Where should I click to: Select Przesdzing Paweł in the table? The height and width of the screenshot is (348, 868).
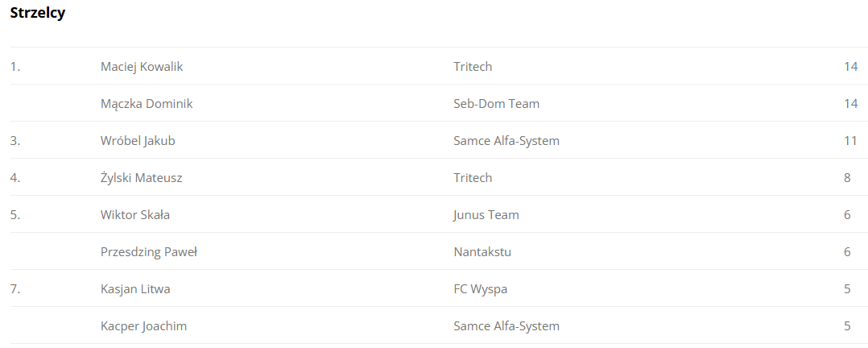pyautogui.click(x=149, y=252)
